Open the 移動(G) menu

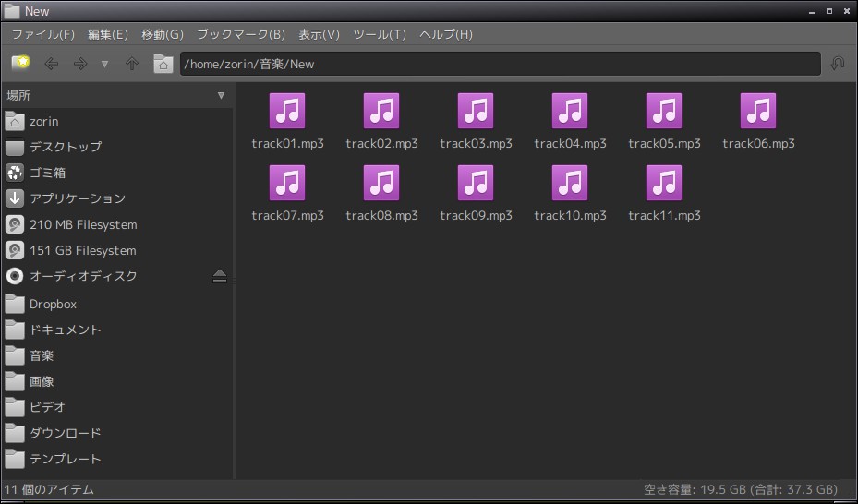(x=162, y=34)
